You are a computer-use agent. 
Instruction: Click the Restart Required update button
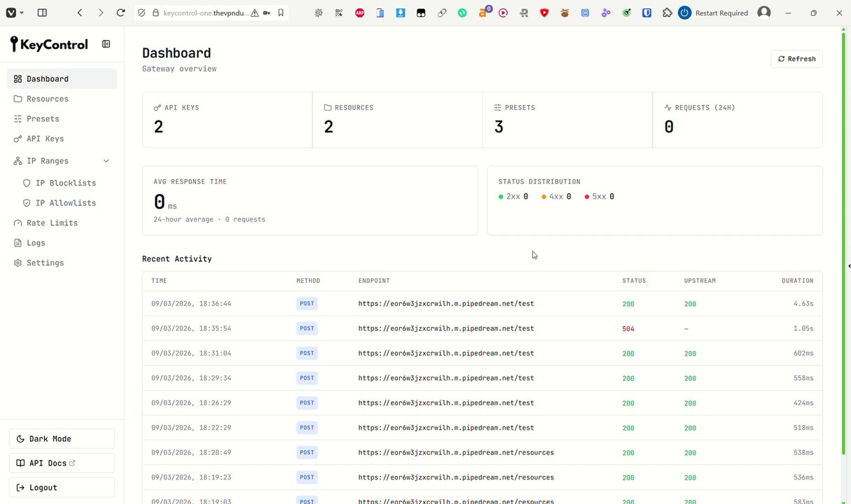(x=714, y=13)
